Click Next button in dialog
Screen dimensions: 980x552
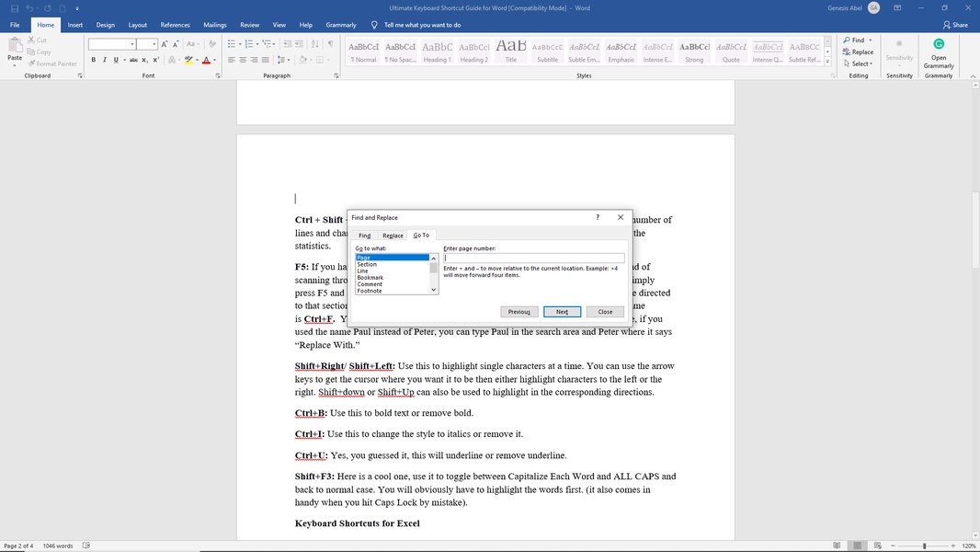[x=562, y=312]
